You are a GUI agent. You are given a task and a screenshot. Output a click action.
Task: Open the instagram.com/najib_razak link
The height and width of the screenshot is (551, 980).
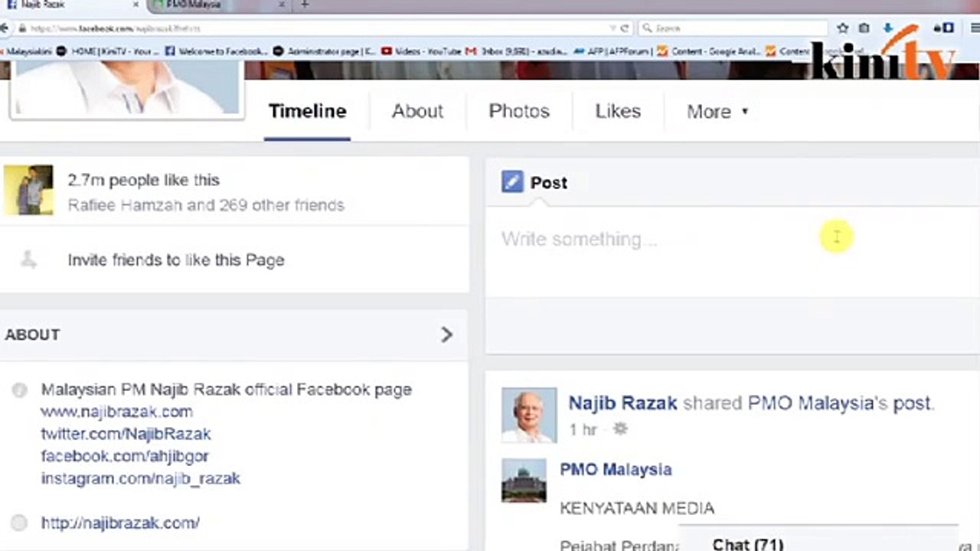click(140, 478)
